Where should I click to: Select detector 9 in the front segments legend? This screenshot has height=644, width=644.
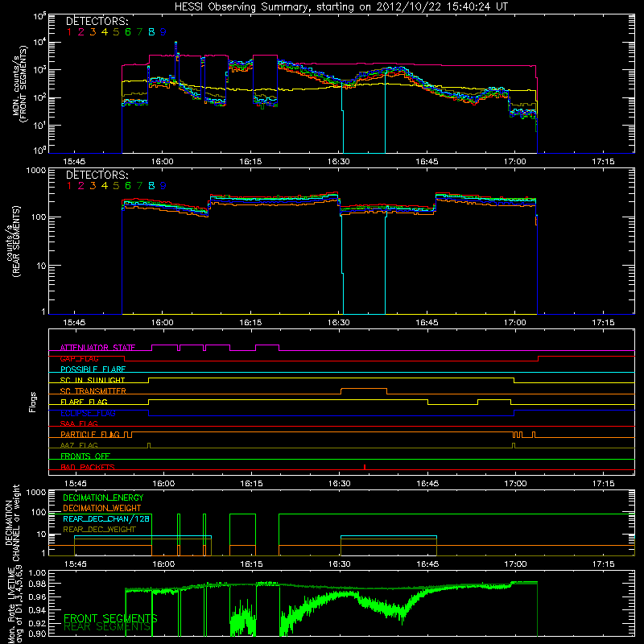coord(163,32)
